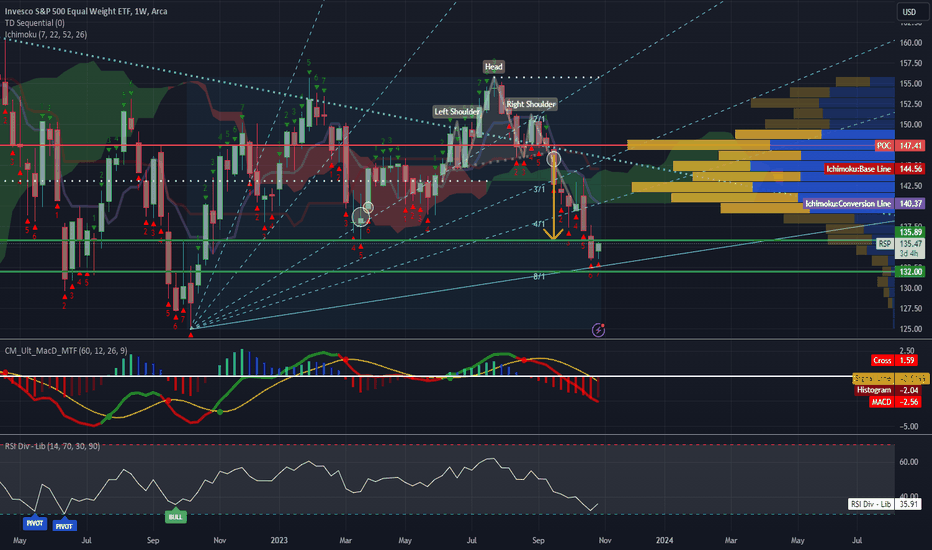The height and width of the screenshot is (550, 932).
Task: Open the USD currency selector
Action: pos(909,13)
